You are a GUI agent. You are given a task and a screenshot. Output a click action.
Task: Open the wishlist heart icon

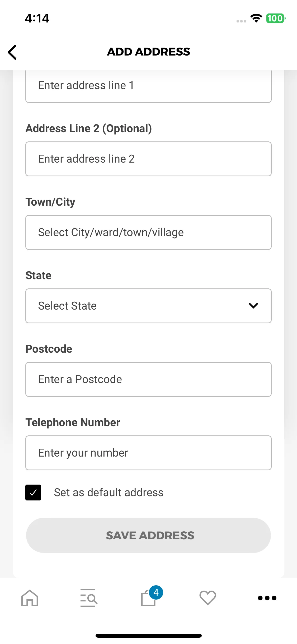tap(208, 598)
